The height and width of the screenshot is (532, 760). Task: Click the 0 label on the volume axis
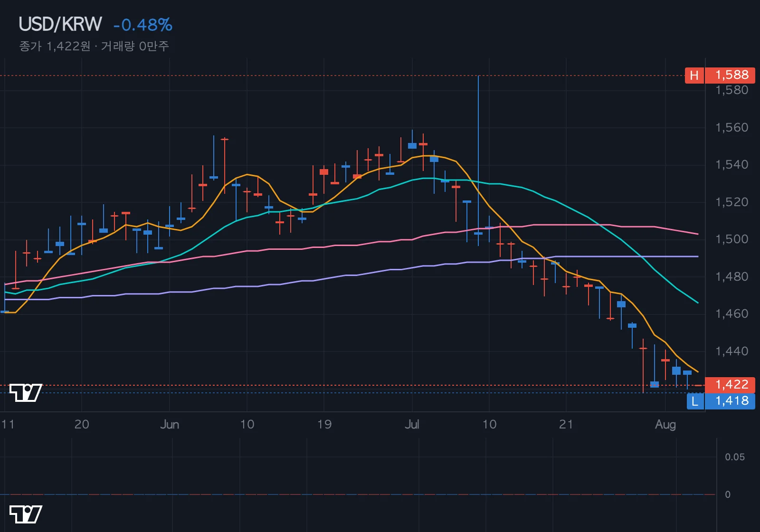point(728,494)
